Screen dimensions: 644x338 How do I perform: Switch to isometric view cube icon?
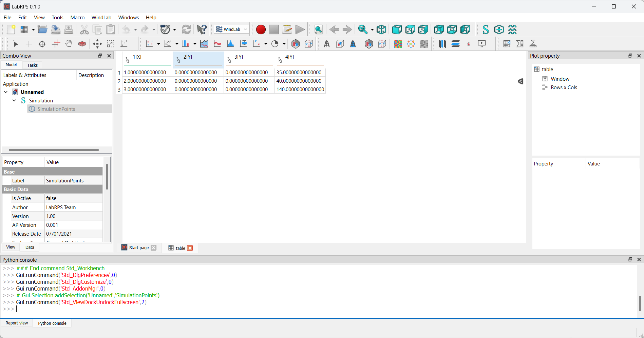[x=381, y=29]
